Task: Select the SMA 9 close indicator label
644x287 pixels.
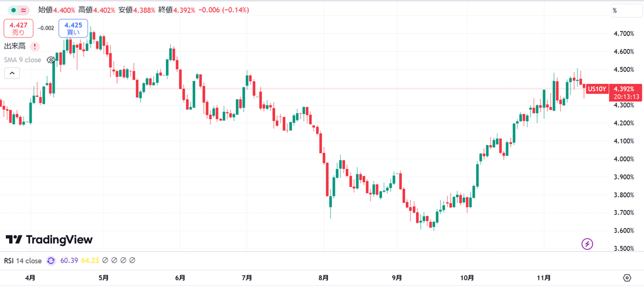Action: (x=23, y=60)
